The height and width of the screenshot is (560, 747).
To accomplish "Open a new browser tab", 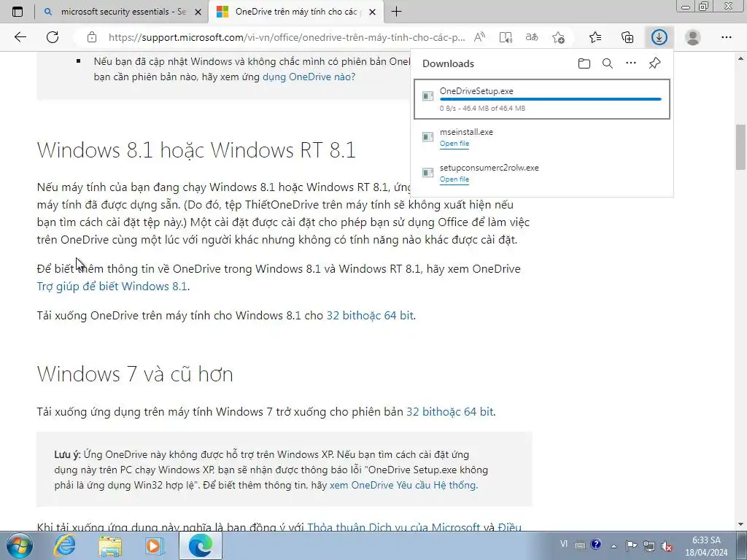I will click(x=396, y=12).
